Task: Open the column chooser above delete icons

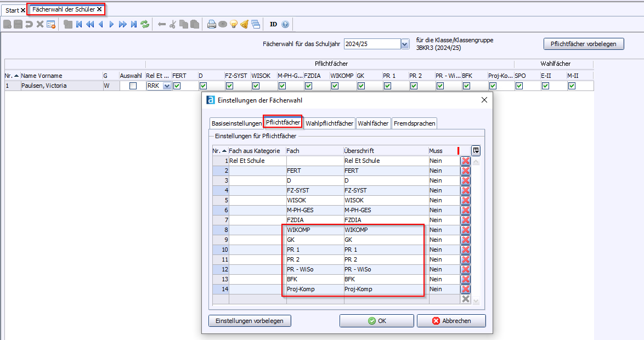Action: (476, 150)
